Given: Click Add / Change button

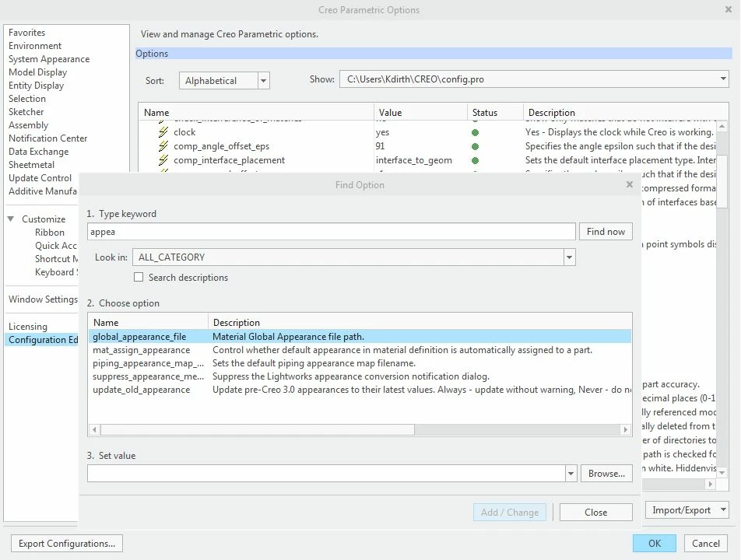Looking at the screenshot, I should pos(509,513).
